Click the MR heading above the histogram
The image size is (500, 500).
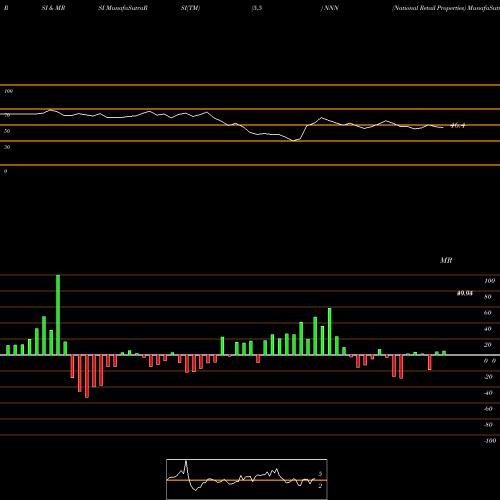[x=446, y=260]
